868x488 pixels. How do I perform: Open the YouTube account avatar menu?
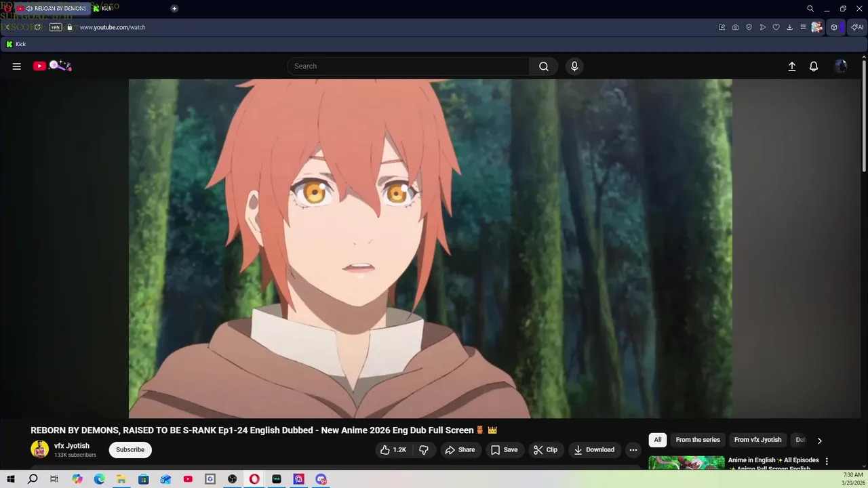[x=841, y=66]
